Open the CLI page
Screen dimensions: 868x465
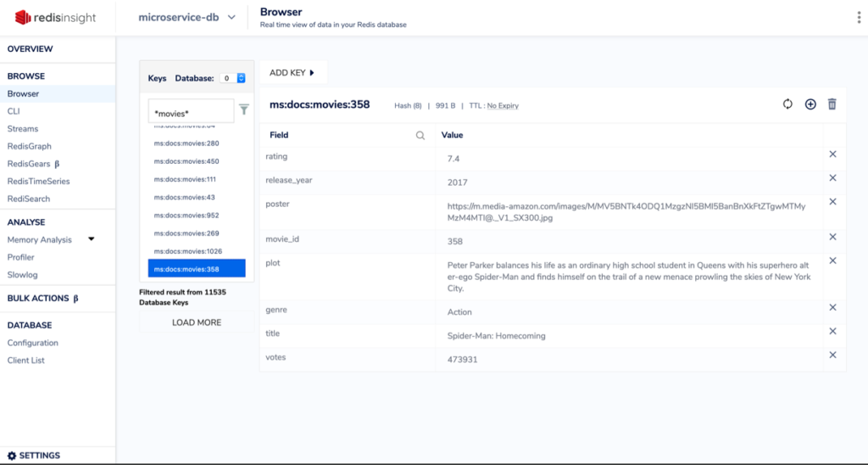pyautogui.click(x=14, y=111)
